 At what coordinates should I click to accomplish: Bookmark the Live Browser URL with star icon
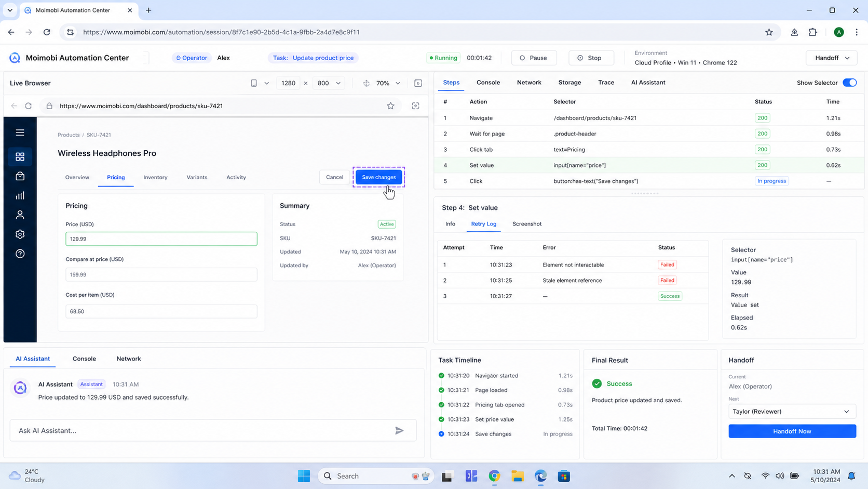click(390, 106)
